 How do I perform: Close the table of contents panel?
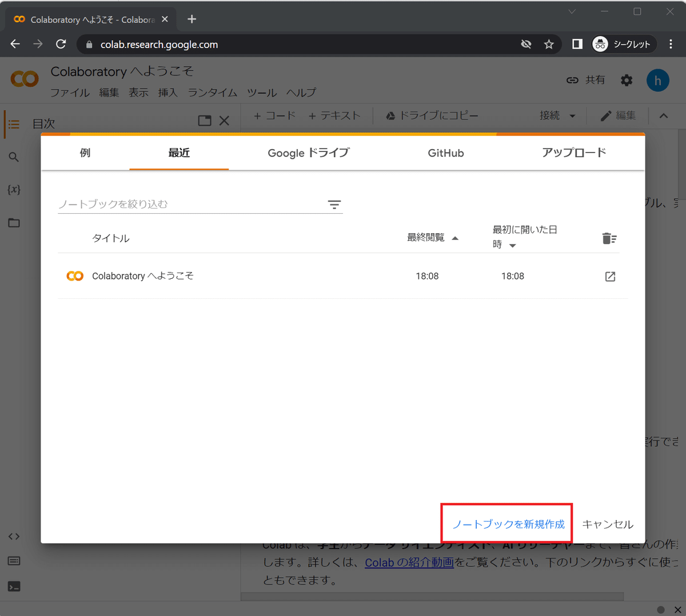(224, 121)
